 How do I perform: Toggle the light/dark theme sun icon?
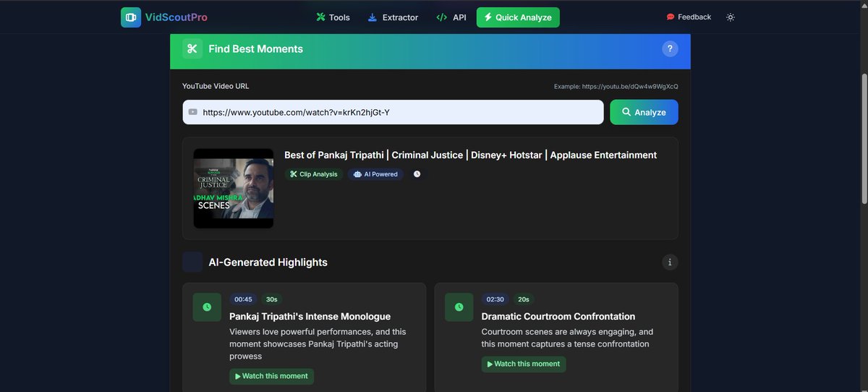tap(731, 17)
